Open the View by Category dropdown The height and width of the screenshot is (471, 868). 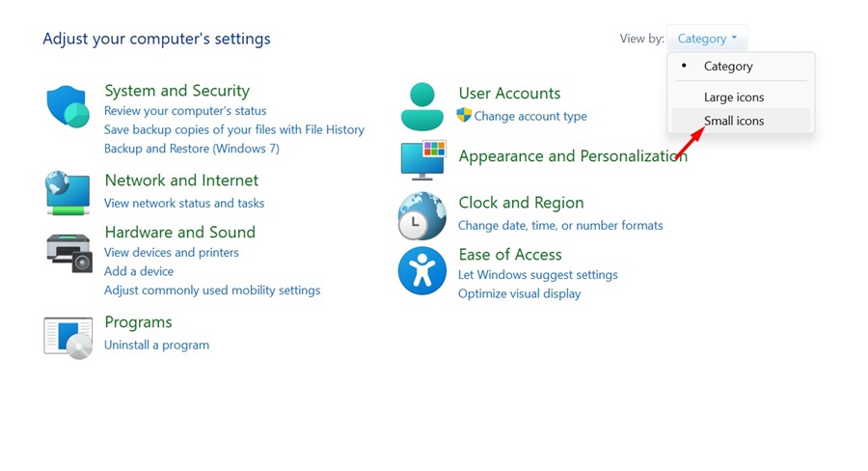tap(706, 39)
